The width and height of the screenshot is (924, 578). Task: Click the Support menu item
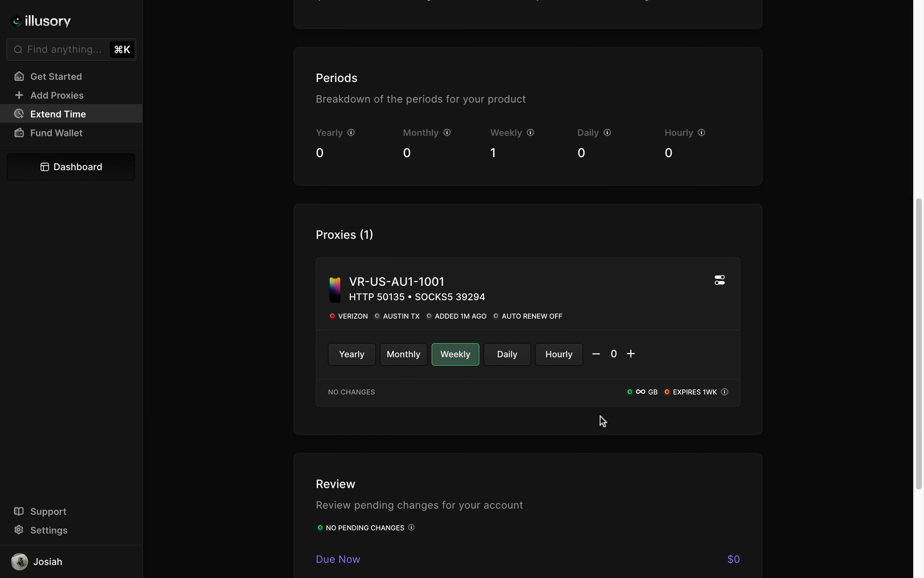pyautogui.click(x=47, y=512)
